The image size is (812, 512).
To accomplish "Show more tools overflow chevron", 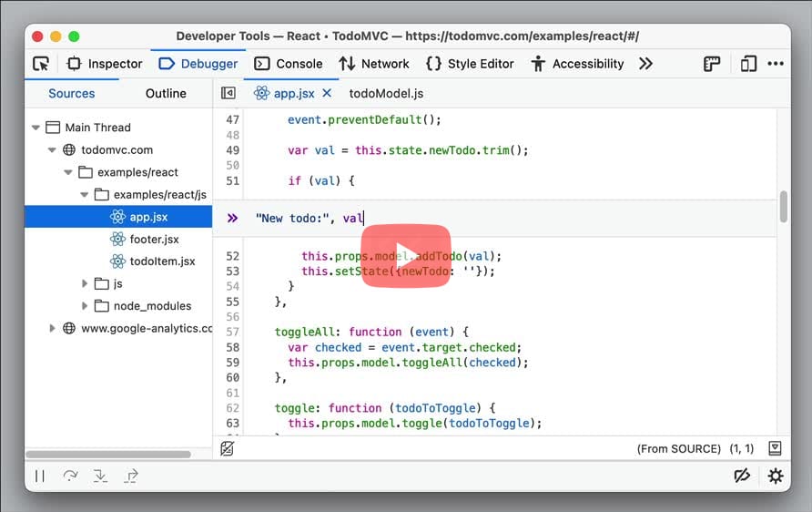I will pos(645,64).
